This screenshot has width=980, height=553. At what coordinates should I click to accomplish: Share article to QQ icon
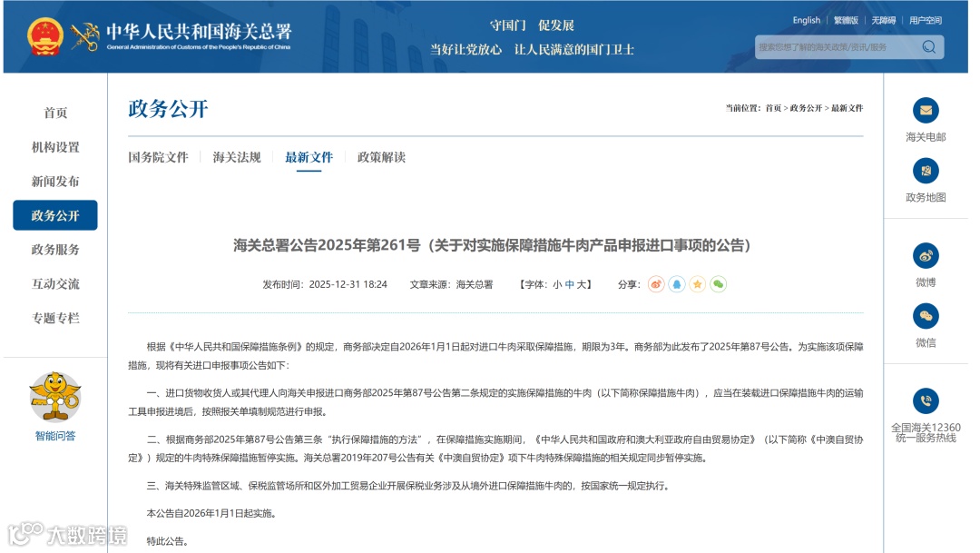(676, 284)
